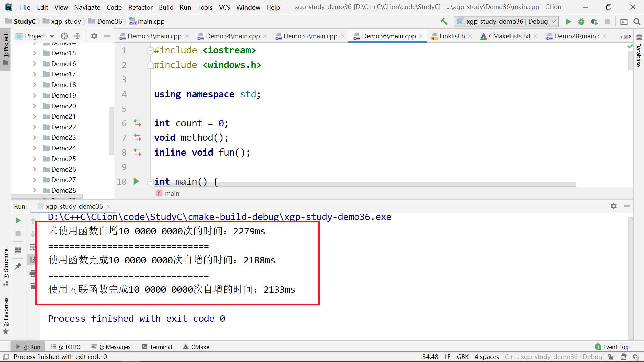Open the 6: TODO tool window
644x362 pixels.
click(x=66, y=347)
